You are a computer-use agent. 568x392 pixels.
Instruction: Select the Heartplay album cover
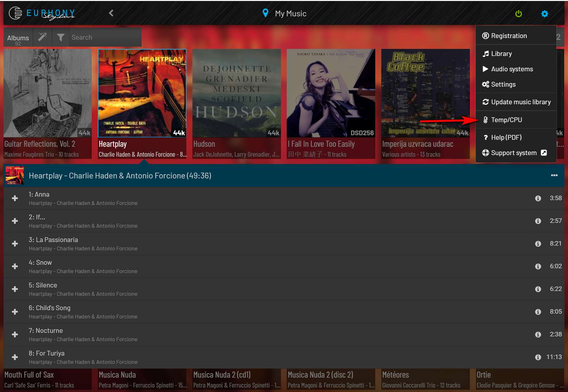coord(142,93)
